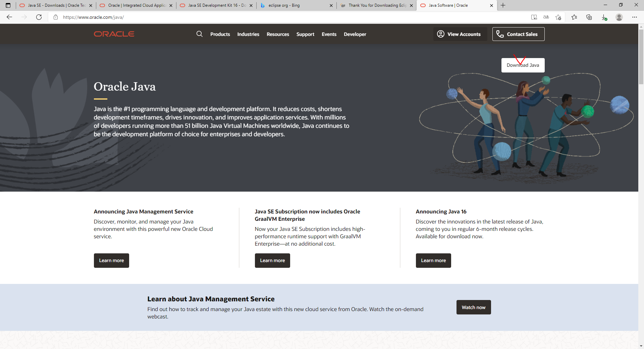Click the browser forward arrow
644x349 pixels.
coord(24,17)
